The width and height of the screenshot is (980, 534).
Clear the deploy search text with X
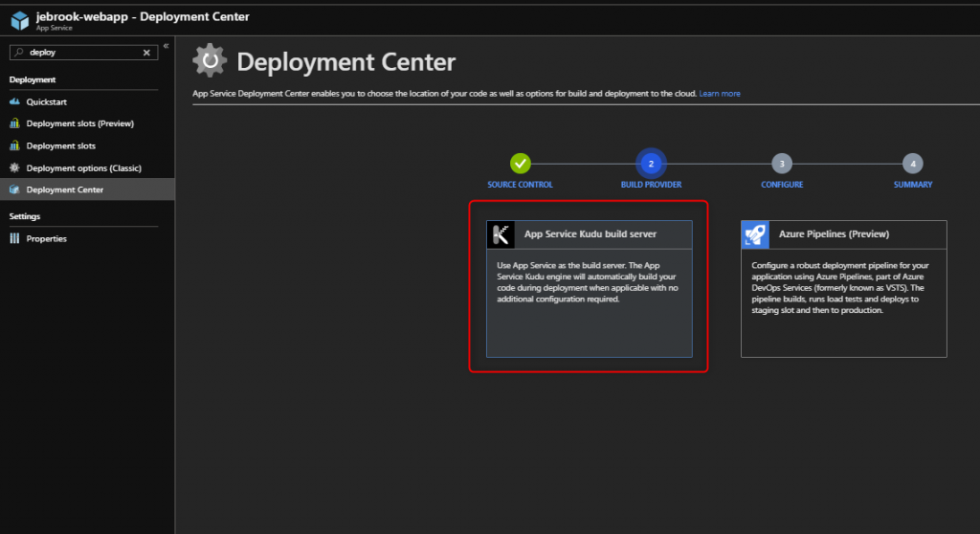[x=146, y=53]
